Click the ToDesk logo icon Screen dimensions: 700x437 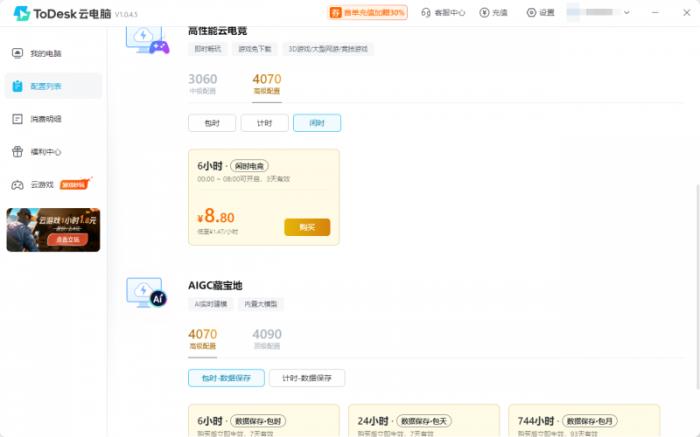21,13
